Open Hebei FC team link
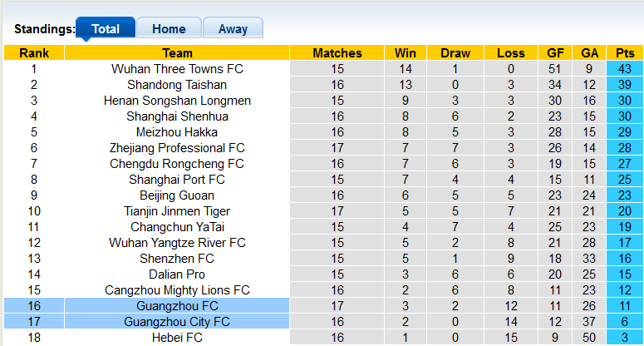644x346 pixels. pyautogui.click(x=177, y=338)
